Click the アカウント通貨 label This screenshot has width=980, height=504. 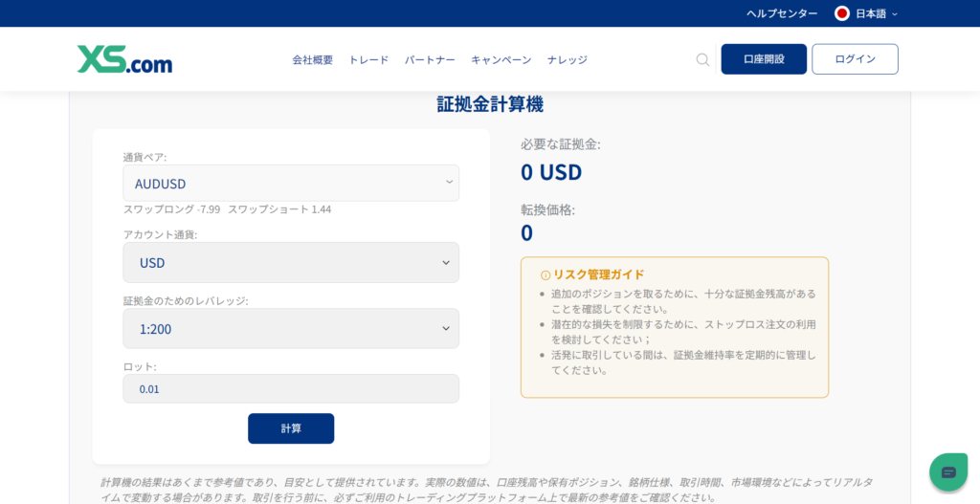[160, 235]
